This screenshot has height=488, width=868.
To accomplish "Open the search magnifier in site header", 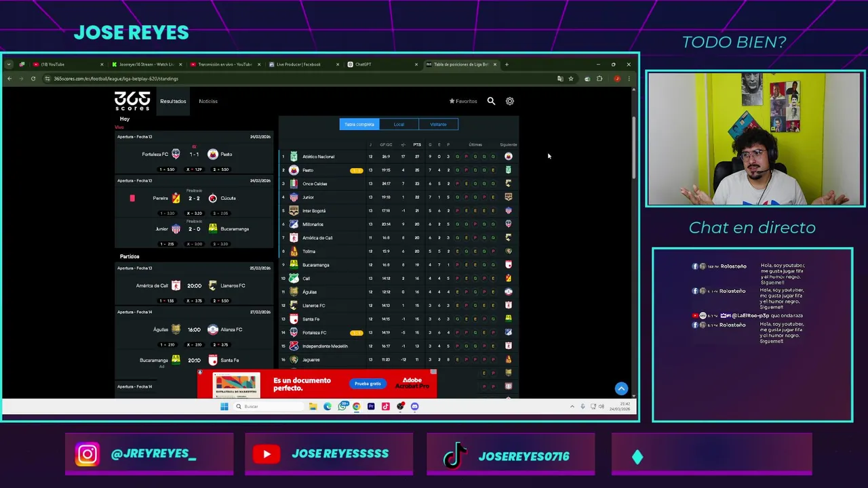I will [491, 101].
